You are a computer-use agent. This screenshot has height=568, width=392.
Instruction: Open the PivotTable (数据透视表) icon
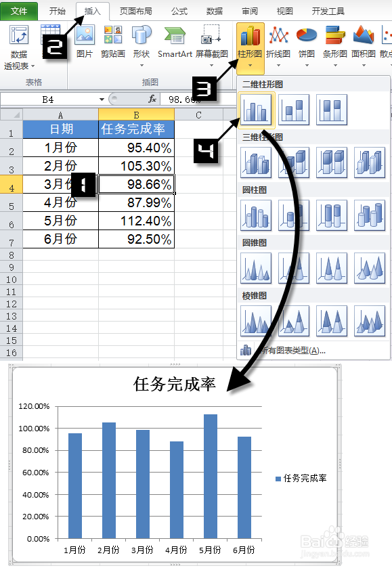(x=19, y=35)
